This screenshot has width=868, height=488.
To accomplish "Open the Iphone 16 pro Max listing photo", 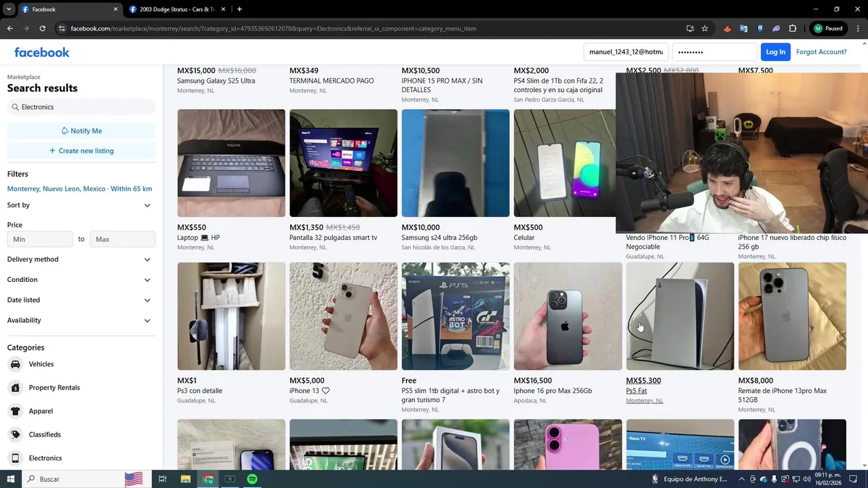I will tap(568, 317).
